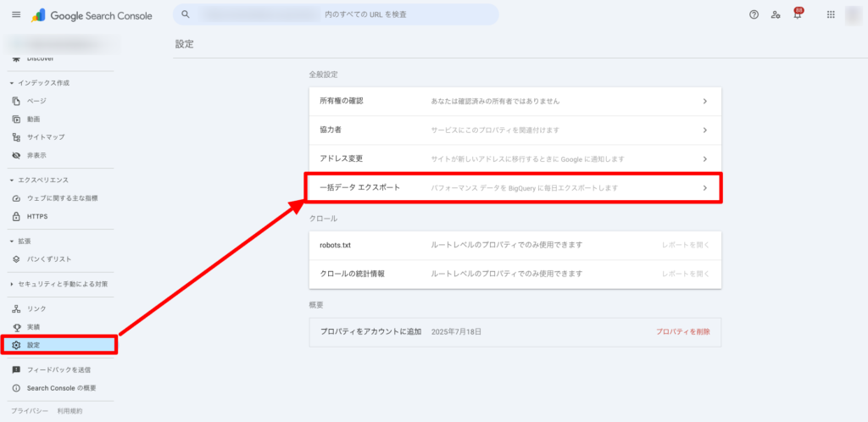Image resolution: width=868 pixels, height=422 pixels.
Task: Open the user management icon
Action: point(776,15)
